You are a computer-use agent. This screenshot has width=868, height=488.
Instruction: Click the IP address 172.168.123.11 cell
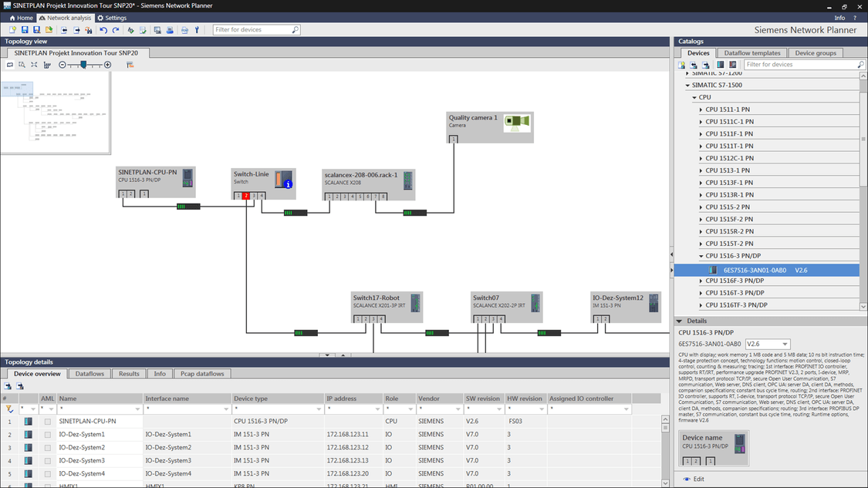pos(353,435)
